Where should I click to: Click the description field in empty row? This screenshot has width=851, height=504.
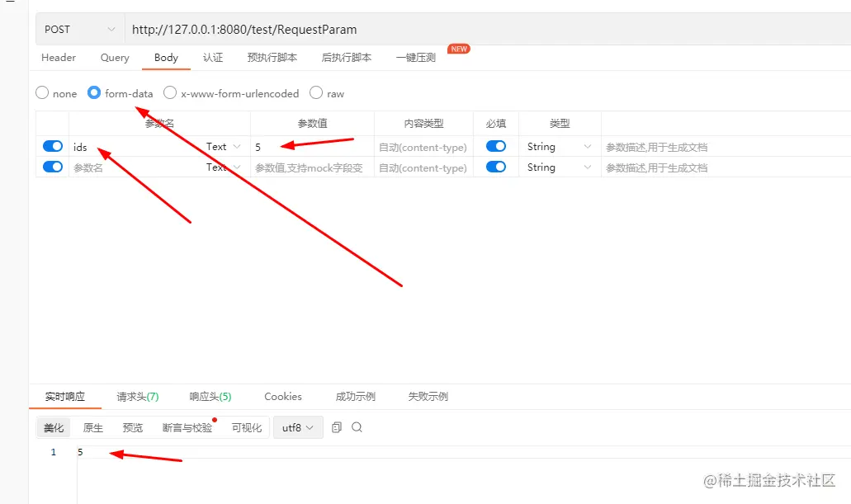726,167
